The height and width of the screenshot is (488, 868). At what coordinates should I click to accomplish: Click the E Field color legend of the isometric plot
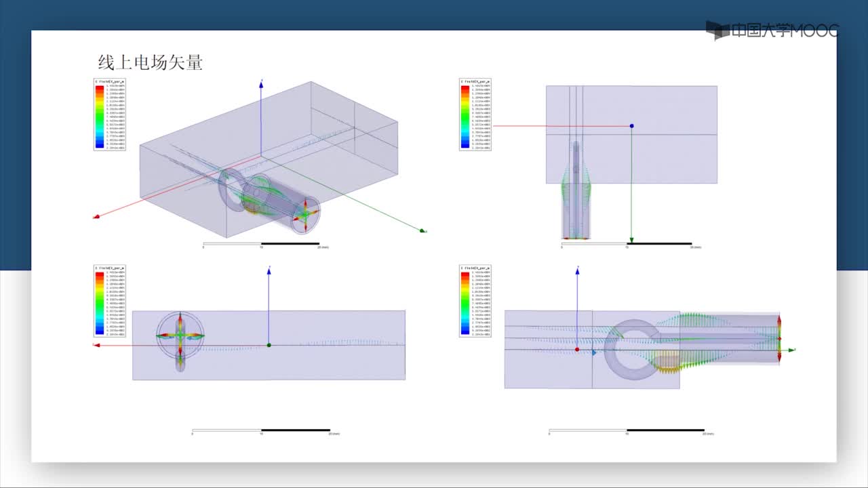tap(109, 114)
